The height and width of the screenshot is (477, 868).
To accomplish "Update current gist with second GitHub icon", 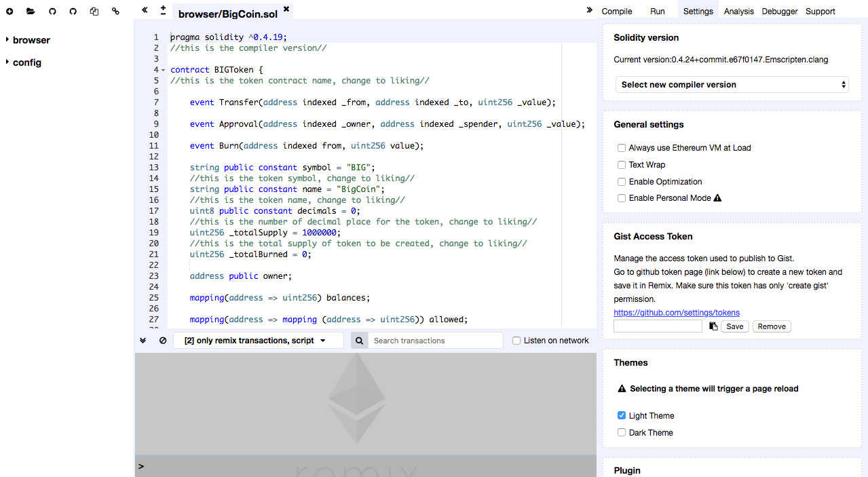I will click(73, 12).
